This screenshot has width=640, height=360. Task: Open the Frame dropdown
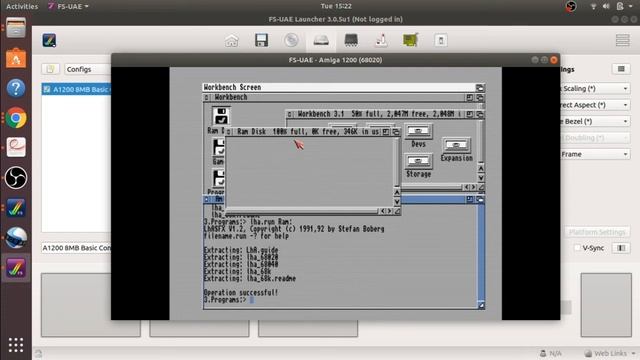coord(596,154)
